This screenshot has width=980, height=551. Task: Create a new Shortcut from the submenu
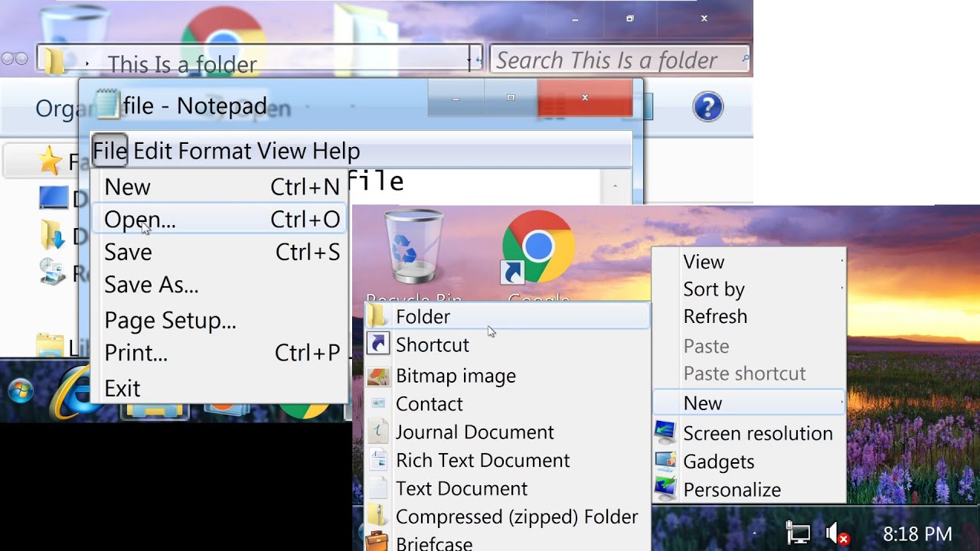click(x=507, y=344)
